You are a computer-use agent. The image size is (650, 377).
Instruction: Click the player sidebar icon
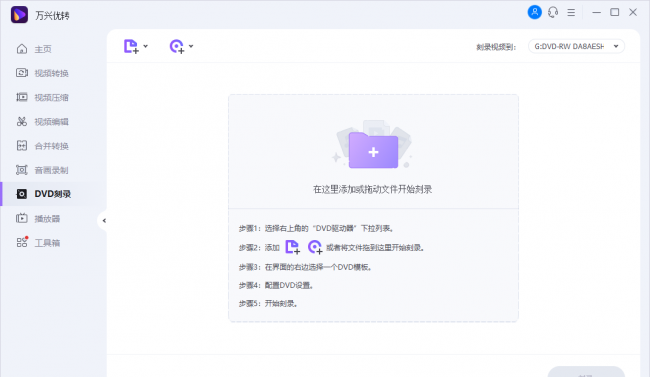(x=22, y=218)
